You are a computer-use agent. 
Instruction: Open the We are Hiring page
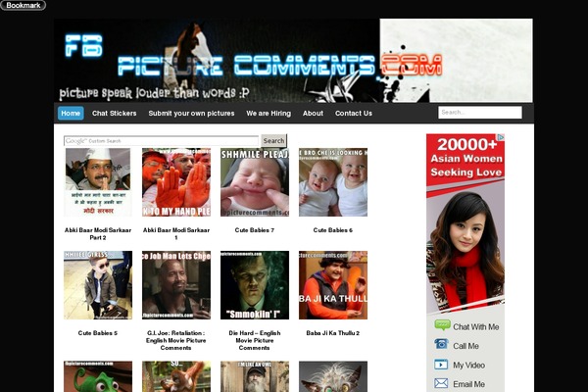click(x=269, y=114)
